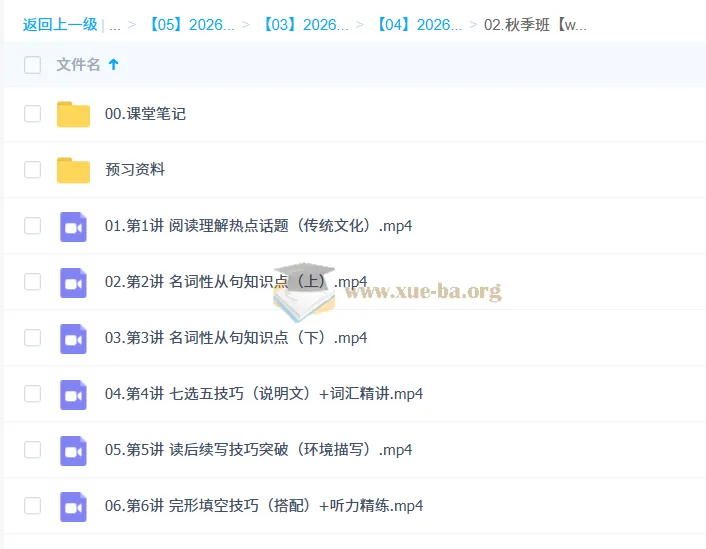The height and width of the screenshot is (549, 706).
Task: Open file 04.第4讲 七选五技巧（说明文）+词汇精讲.mp4
Action: pyautogui.click(x=264, y=394)
